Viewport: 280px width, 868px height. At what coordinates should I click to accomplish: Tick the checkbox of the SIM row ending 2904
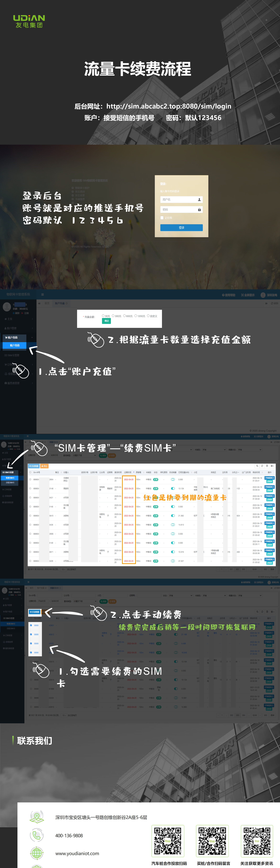(x=30, y=479)
